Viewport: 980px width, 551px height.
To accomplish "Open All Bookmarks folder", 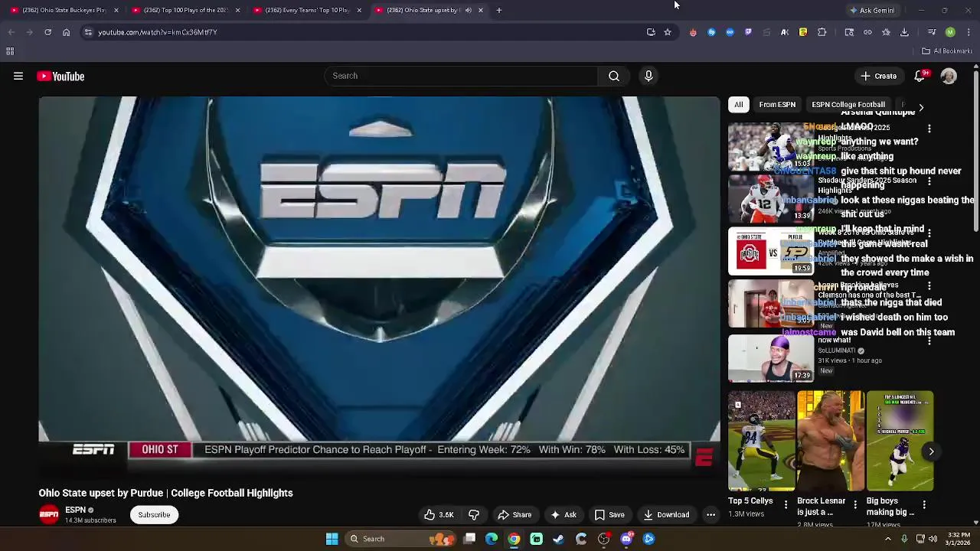I will [x=947, y=51].
